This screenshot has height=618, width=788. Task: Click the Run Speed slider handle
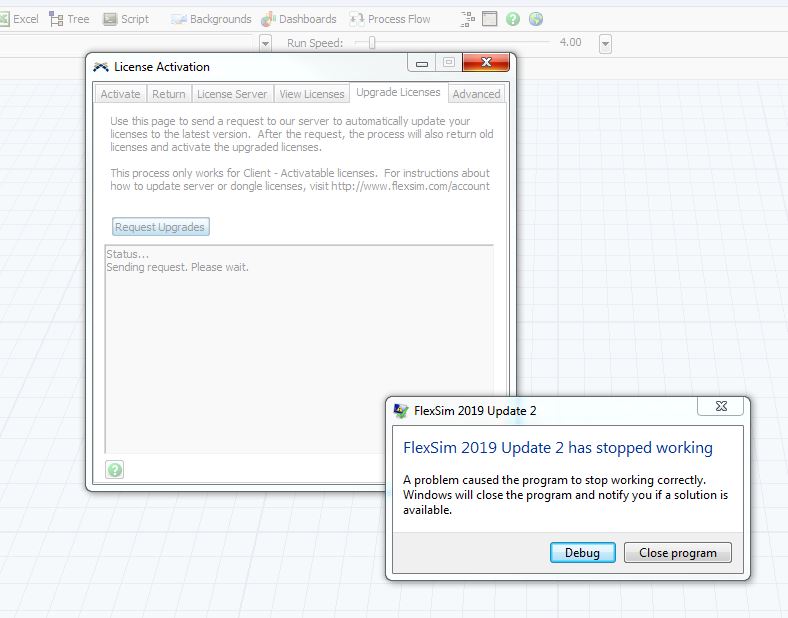click(372, 43)
